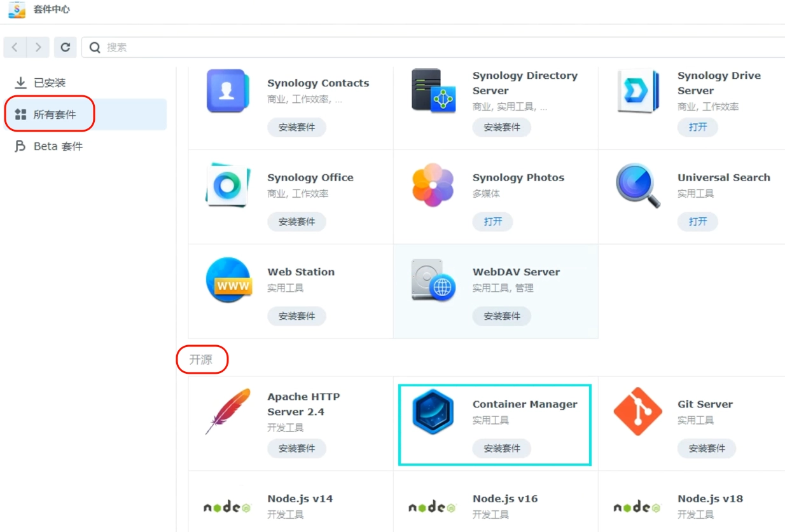Install WebDAV Server with 安装套件
The image size is (785, 532).
pyautogui.click(x=502, y=316)
